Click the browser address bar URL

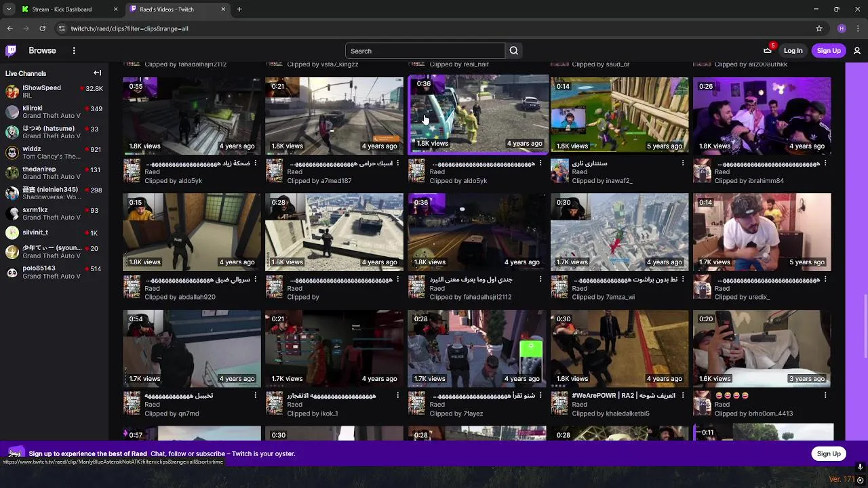130,28
